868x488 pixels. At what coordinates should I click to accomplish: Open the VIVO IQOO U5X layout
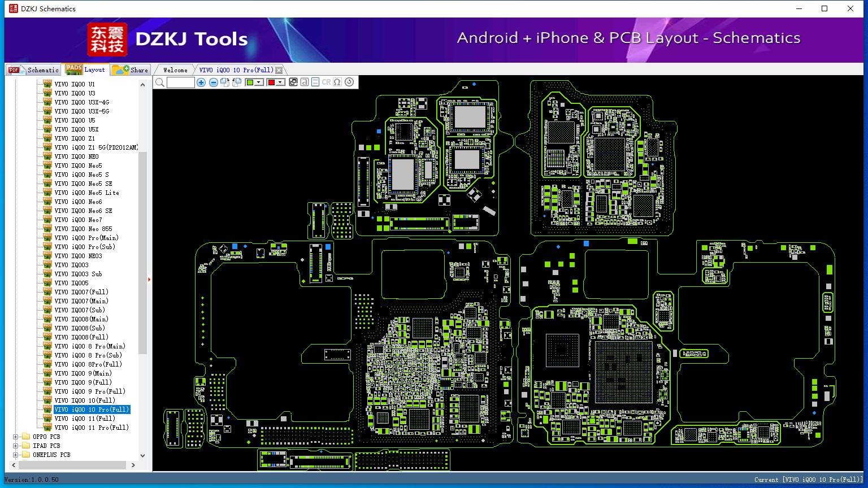tap(76, 129)
